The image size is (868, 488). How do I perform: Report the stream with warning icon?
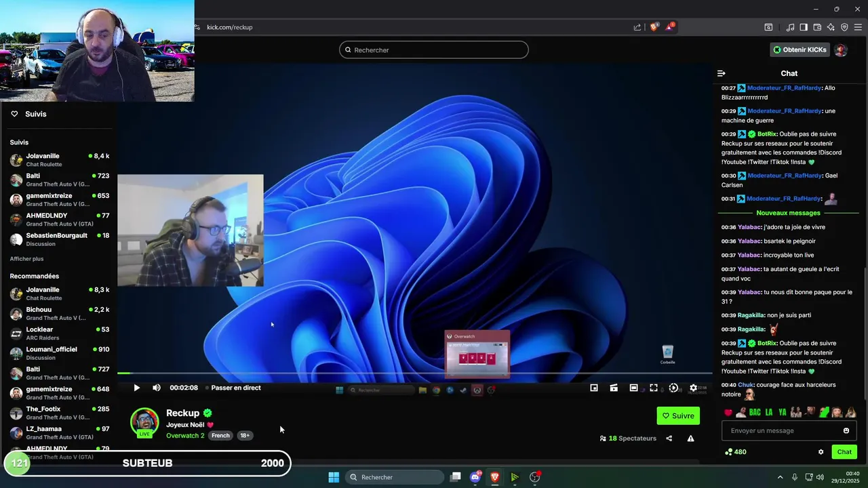click(690, 439)
